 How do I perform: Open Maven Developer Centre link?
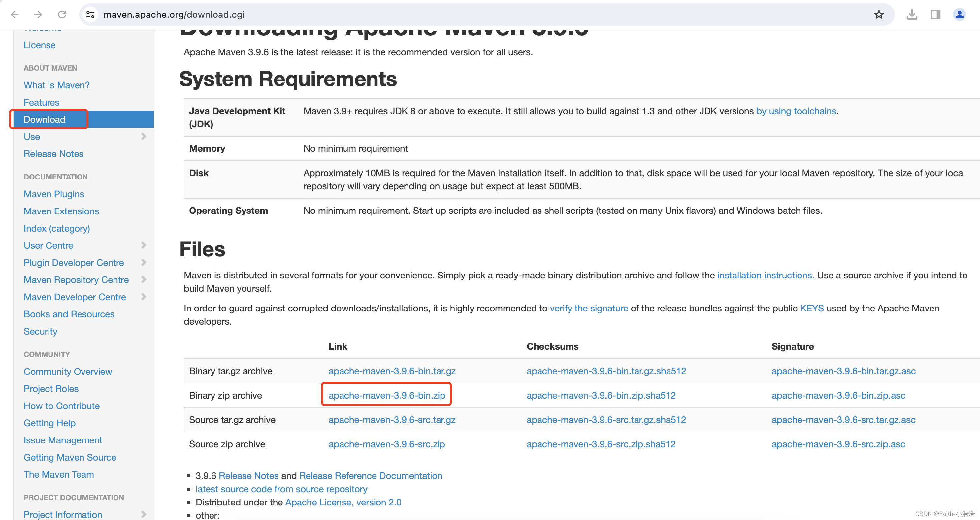(x=75, y=297)
